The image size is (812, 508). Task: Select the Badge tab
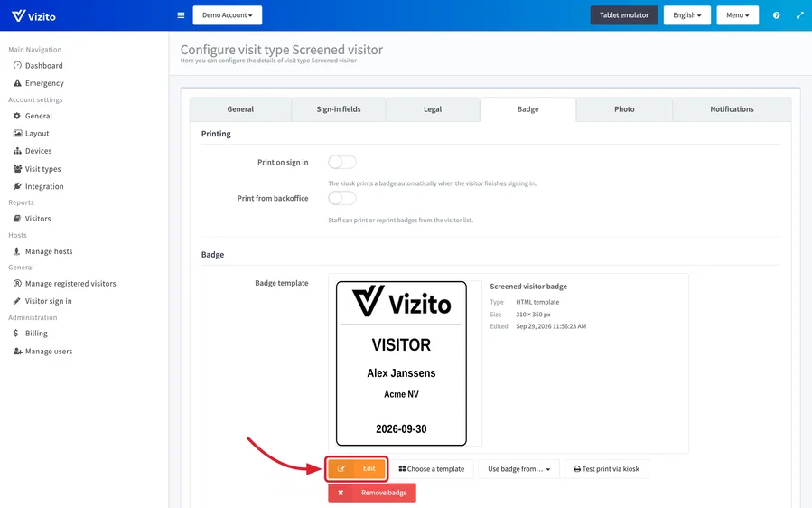point(527,109)
